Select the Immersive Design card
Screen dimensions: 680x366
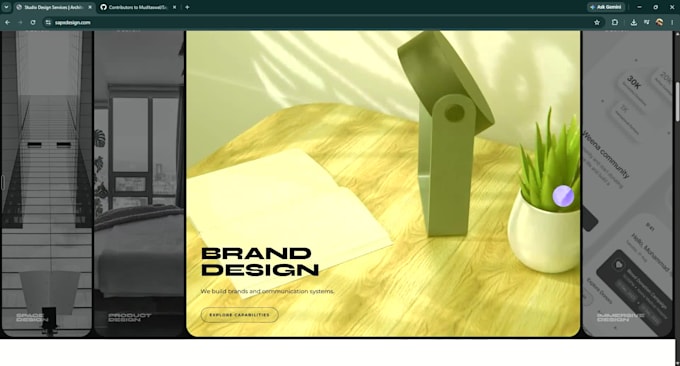[627, 183]
